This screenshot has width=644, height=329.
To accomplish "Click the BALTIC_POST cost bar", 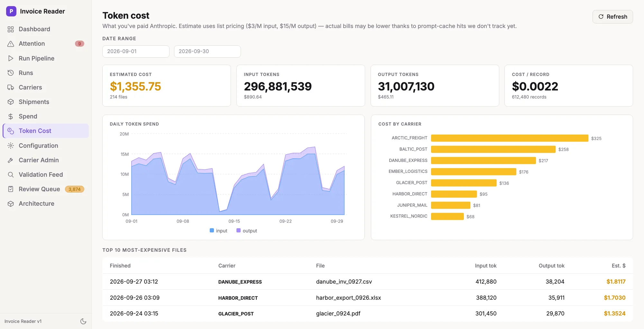I will click(x=493, y=149).
